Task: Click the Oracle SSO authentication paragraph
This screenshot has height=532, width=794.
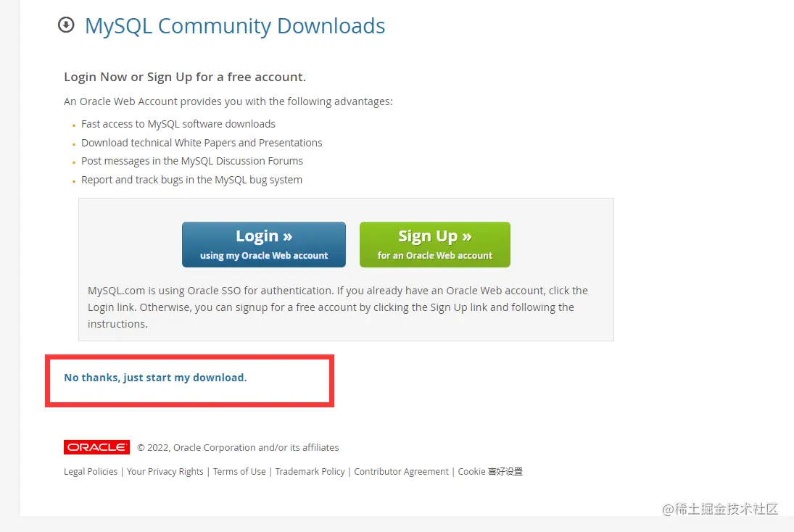Action: click(x=338, y=307)
